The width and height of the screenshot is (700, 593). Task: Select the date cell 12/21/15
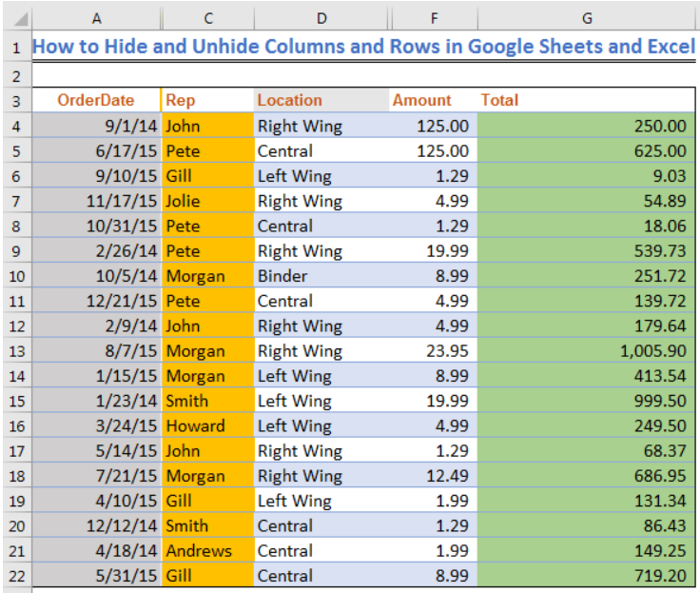tap(96, 301)
